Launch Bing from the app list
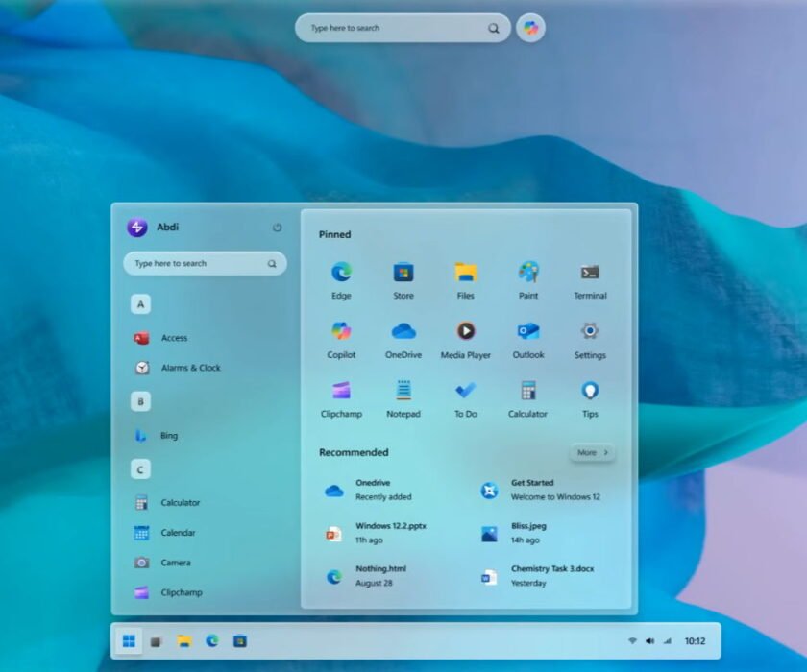This screenshot has width=807, height=672. click(156, 436)
